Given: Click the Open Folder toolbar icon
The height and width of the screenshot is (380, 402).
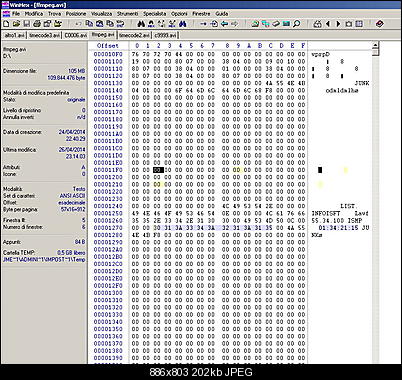Looking at the screenshot, I should (58, 24).
